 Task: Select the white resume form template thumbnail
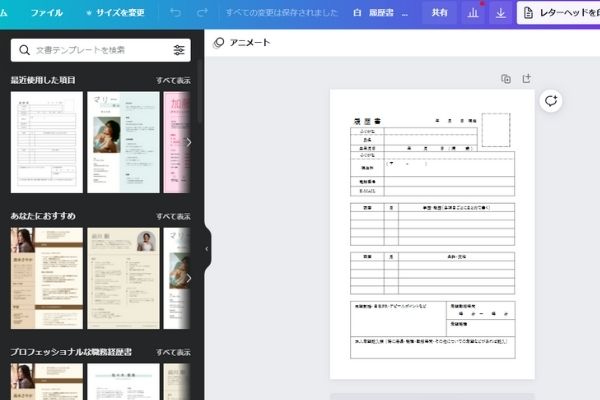(47, 142)
